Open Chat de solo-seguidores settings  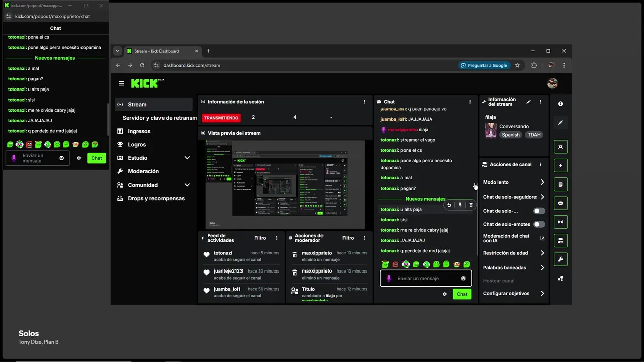pyautogui.click(x=514, y=197)
